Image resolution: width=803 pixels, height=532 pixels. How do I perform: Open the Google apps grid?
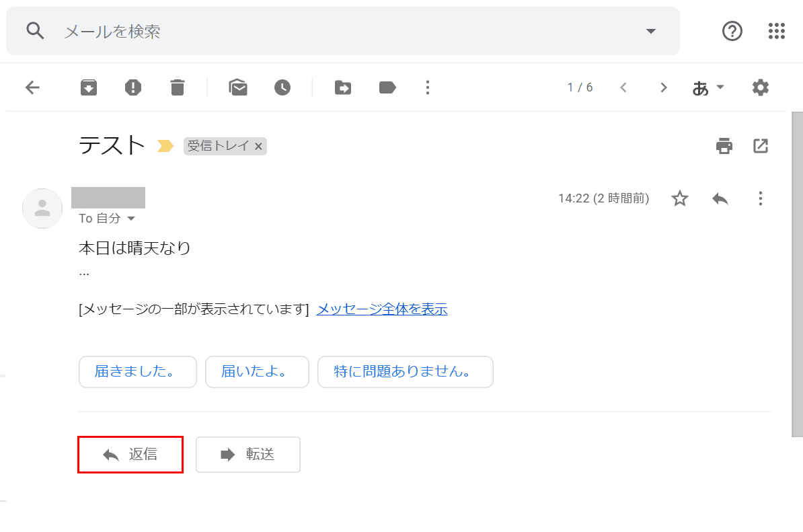click(776, 31)
